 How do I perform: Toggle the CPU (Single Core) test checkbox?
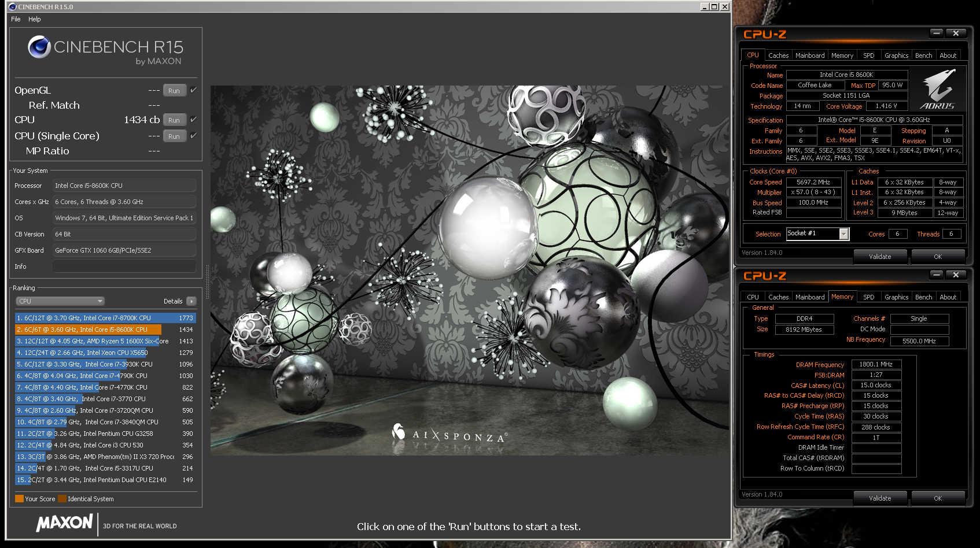[x=193, y=135]
